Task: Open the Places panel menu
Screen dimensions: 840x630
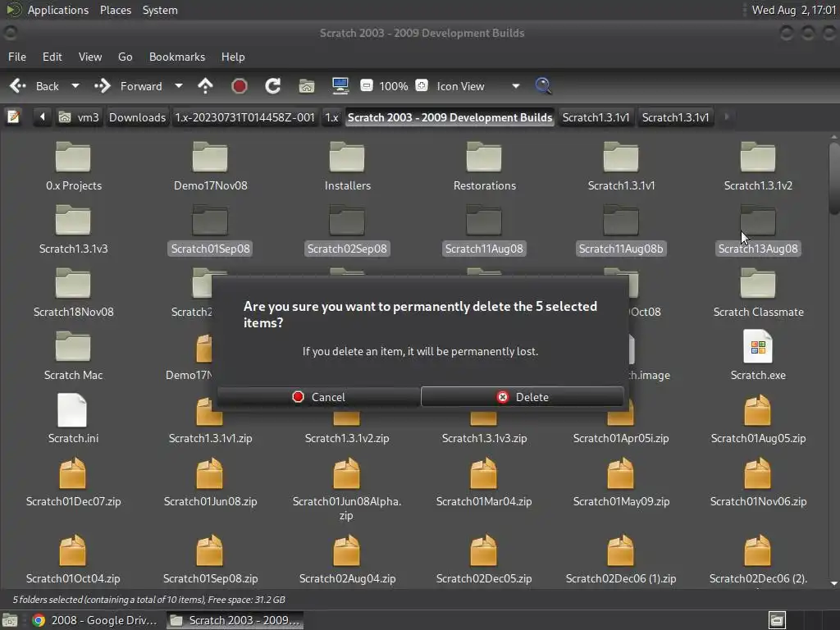Action: [x=116, y=10]
